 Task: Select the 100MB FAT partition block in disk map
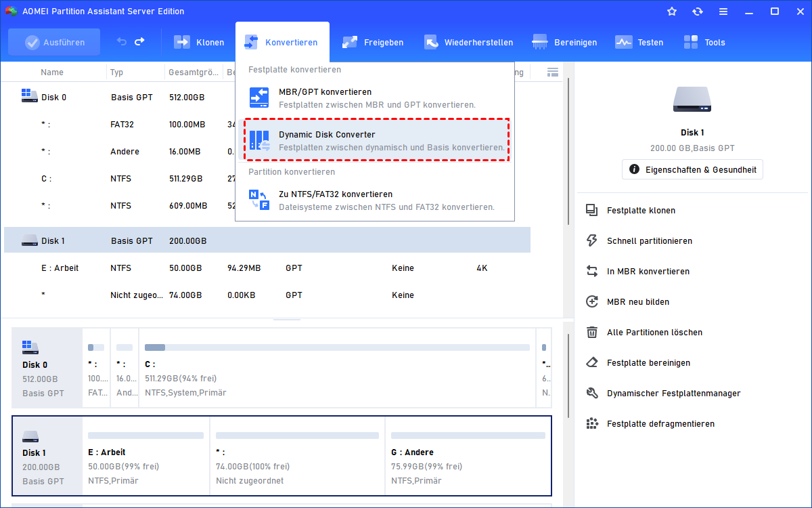pos(96,368)
